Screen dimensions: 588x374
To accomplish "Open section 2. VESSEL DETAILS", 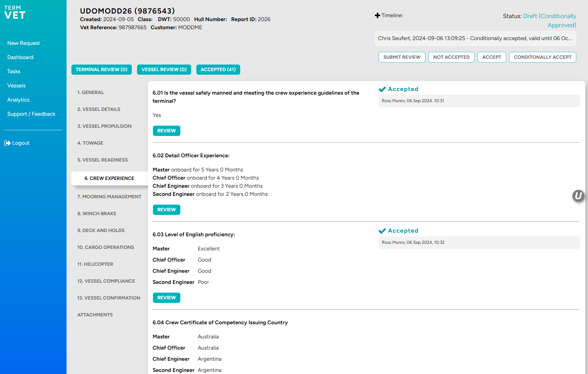I will point(99,109).
